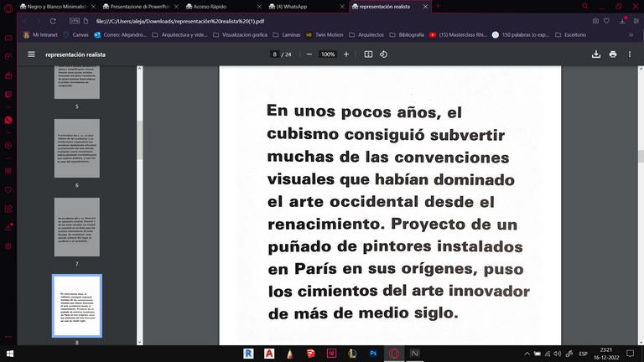Click the zoom in plus button
Image resolution: width=644 pixels, height=362 pixels.
(x=346, y=54)
